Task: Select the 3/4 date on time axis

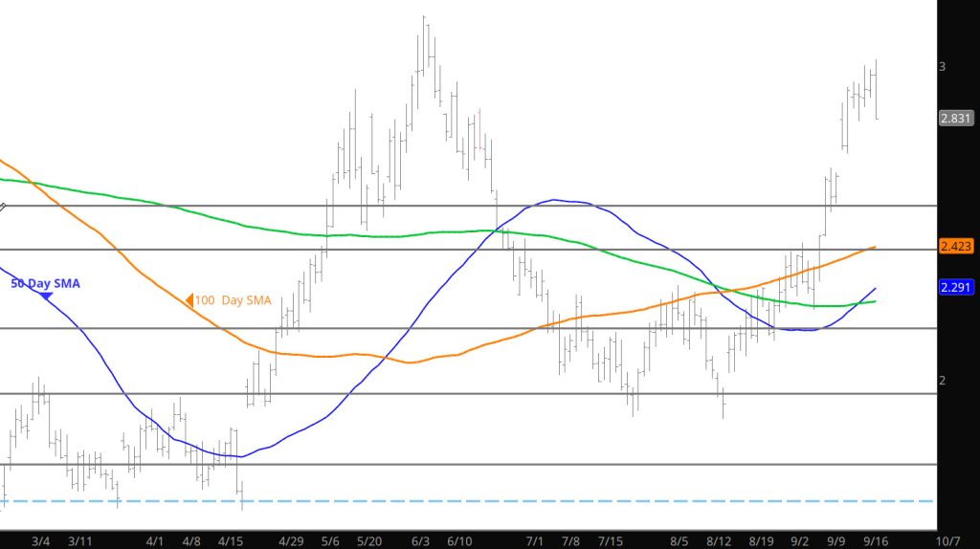Action: [x=41, y=541]
